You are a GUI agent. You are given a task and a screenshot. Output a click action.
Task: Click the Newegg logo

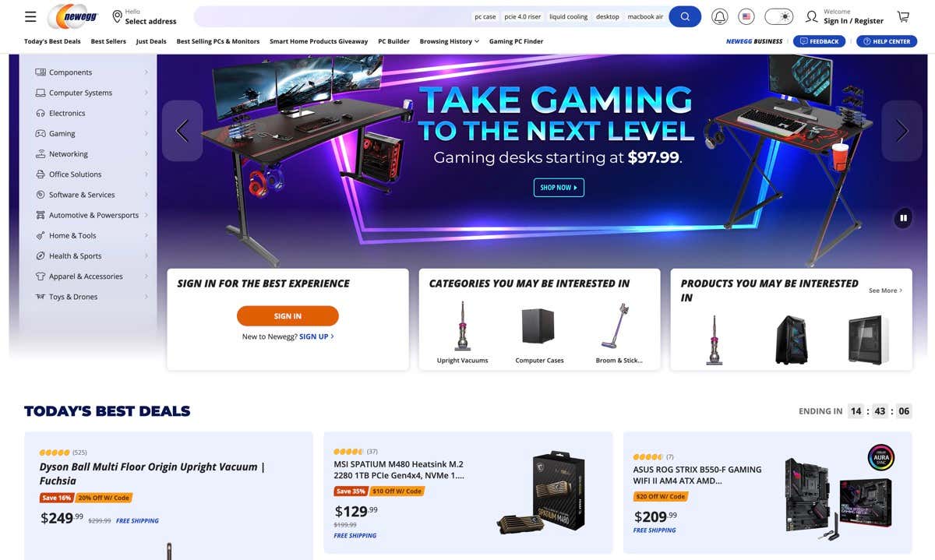click(75, 16)
